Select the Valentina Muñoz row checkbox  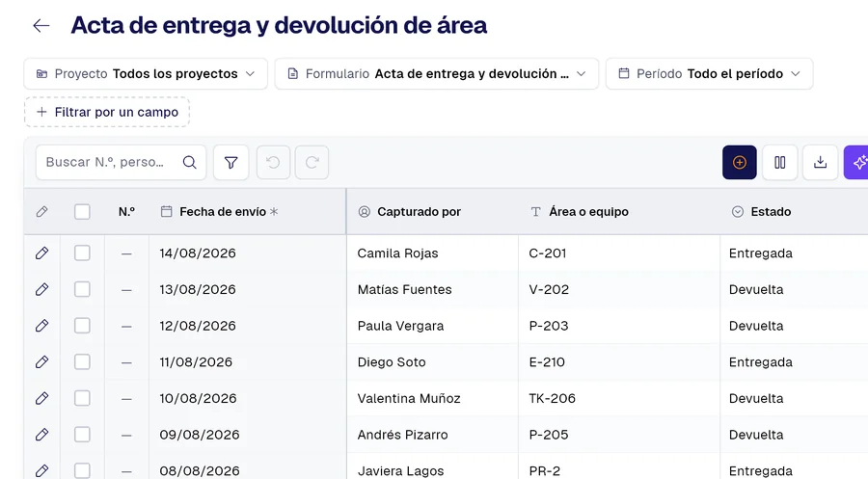pyautogui.click(x=82, y=398)
